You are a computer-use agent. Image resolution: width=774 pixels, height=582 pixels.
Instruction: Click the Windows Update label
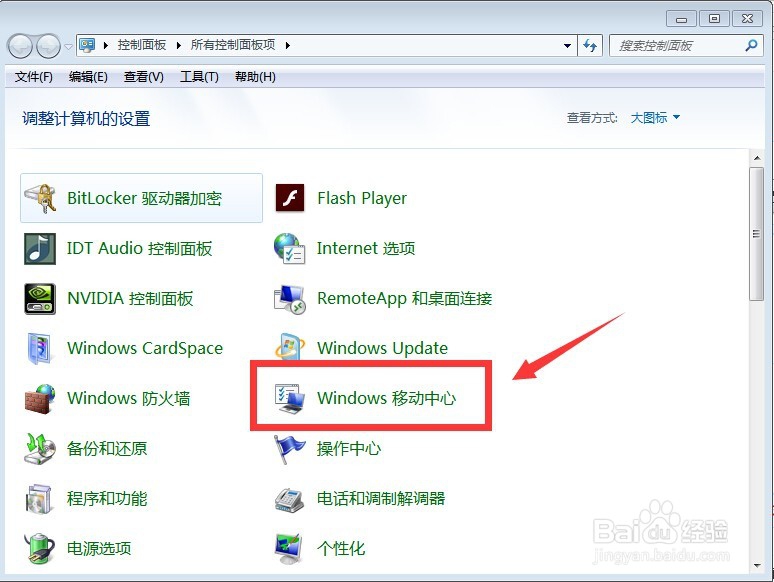click(x=383, y=349)
